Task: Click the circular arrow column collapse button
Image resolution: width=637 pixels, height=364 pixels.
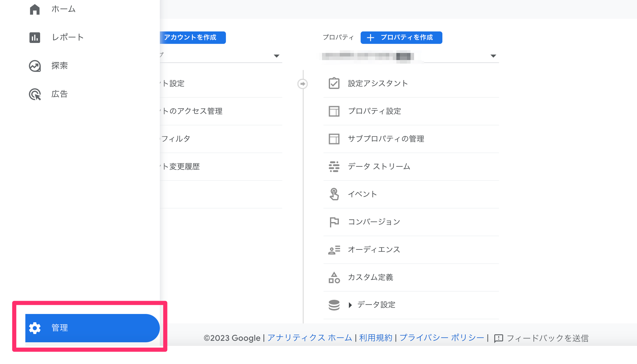Action: pyautogui.click(x=302, y=84)
